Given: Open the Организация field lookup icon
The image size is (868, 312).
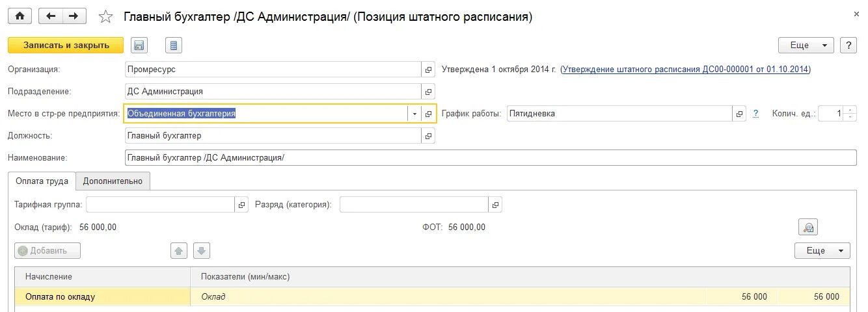Looking at the screenshot, I should (x=429, y=70).
